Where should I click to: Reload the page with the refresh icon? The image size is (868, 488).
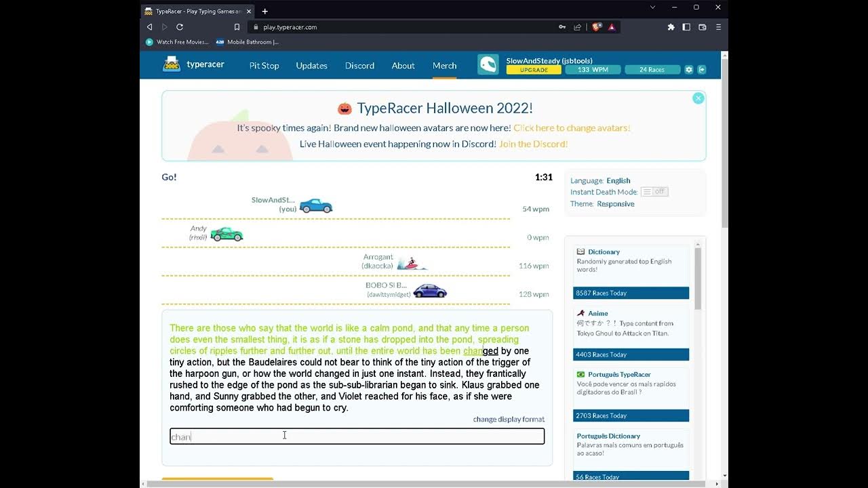click(x=180, y=27)
